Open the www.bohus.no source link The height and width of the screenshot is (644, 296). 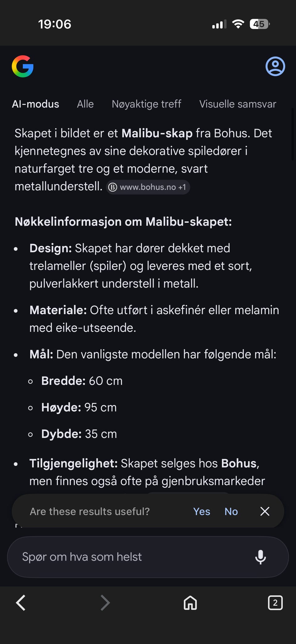(x=147, y=187)
